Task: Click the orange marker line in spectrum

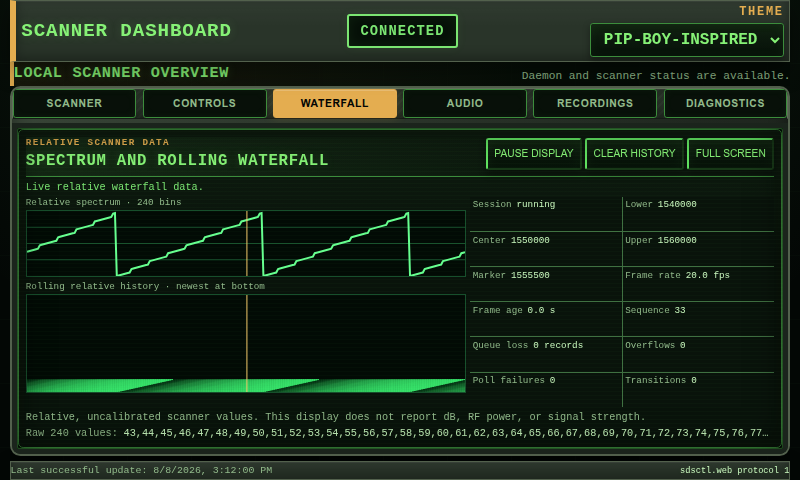Action: [247, 244]
